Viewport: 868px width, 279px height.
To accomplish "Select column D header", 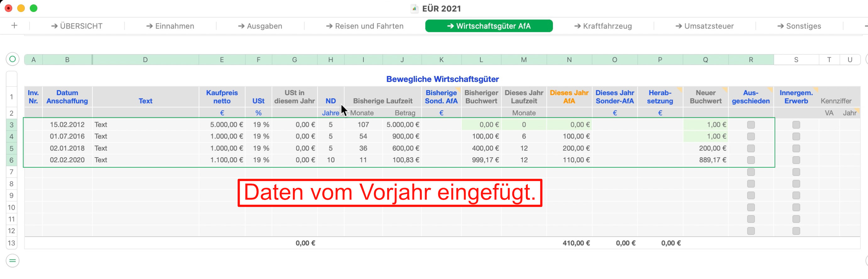I will point(145,60).
